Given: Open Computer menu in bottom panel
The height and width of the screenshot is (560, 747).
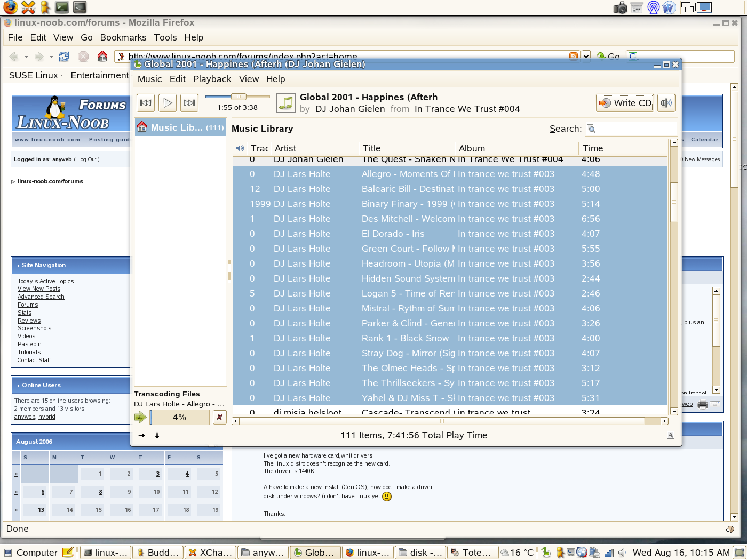Looking at the screenshot, I should point(30,553).
